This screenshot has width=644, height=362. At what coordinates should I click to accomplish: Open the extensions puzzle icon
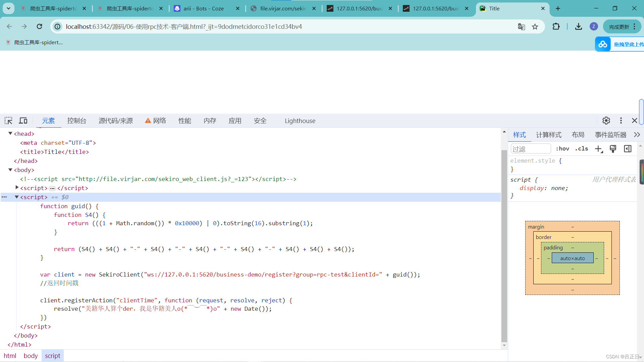[x=556, y=26]
